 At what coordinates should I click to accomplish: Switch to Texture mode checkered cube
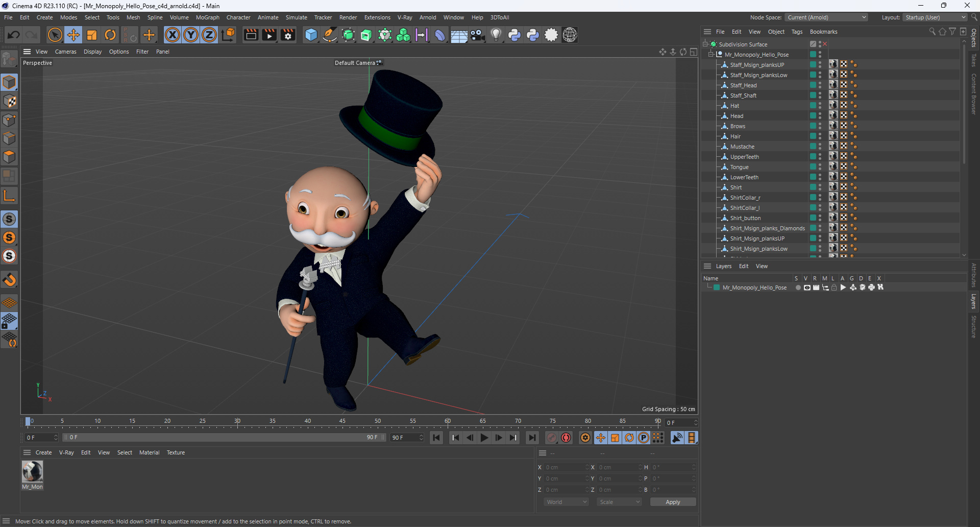(9, 101)
